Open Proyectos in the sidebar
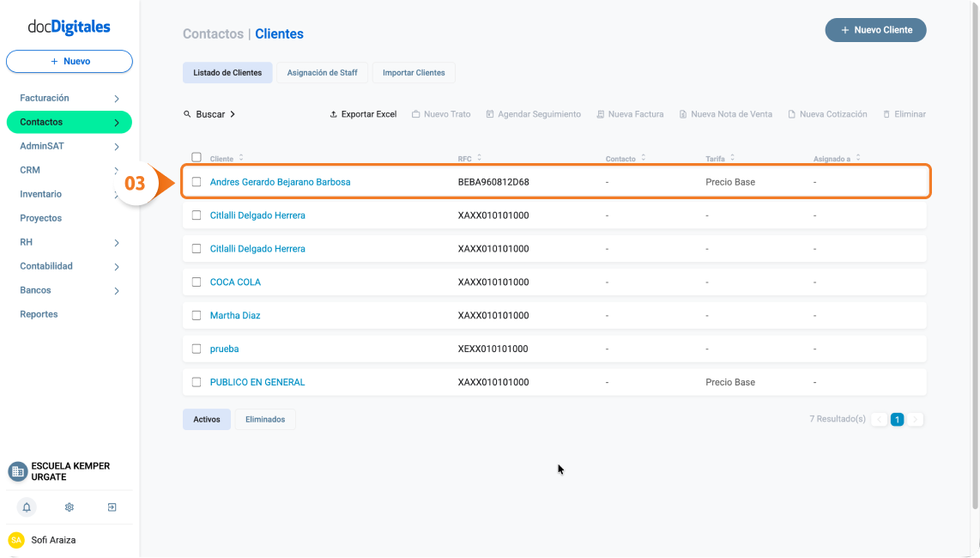Viewport: 980px width, 558px height. tap(40, 218)
